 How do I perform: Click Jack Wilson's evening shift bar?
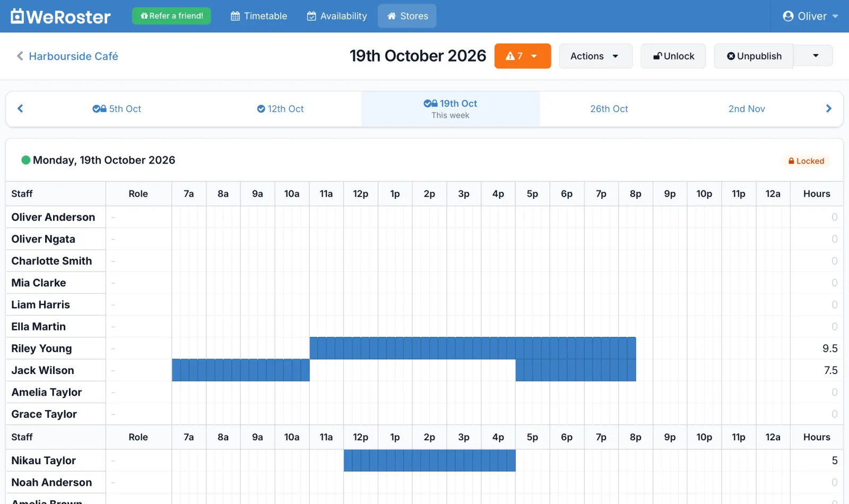coord(576,370)
